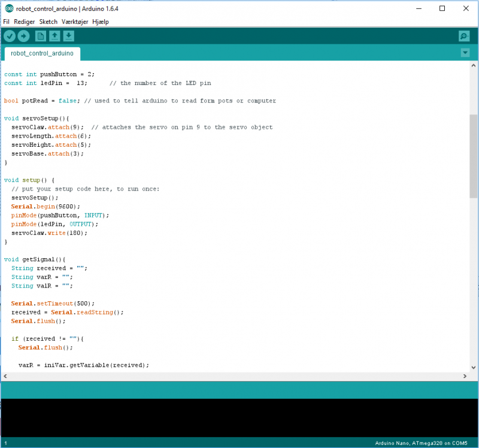Save the sketch with the down-arrow icon
The height and width of the screenshot is (448, 479).
click(69, 36)
